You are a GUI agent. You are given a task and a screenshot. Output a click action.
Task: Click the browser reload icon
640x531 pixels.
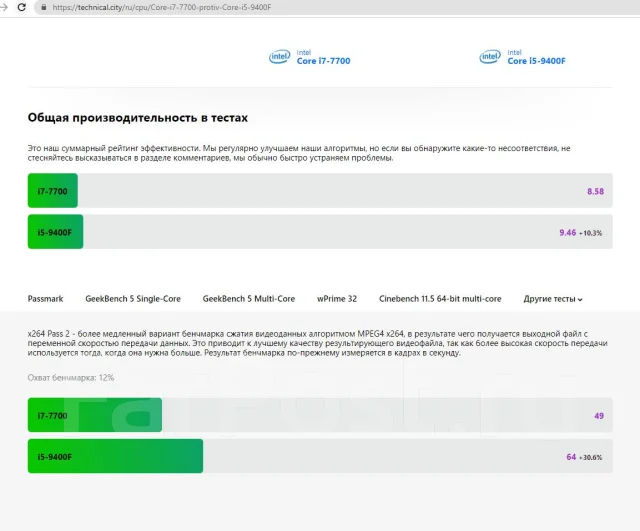click(22, 7)
